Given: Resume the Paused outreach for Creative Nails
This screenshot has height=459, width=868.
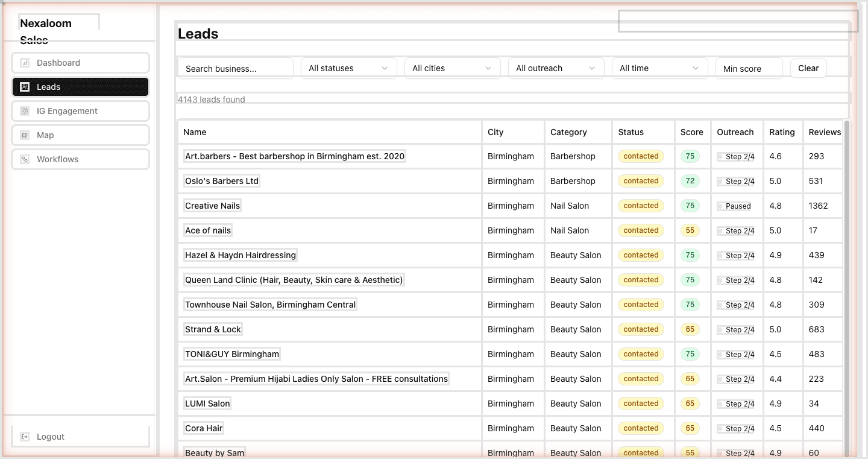Looking at the screenshot, I should (734, 206).
